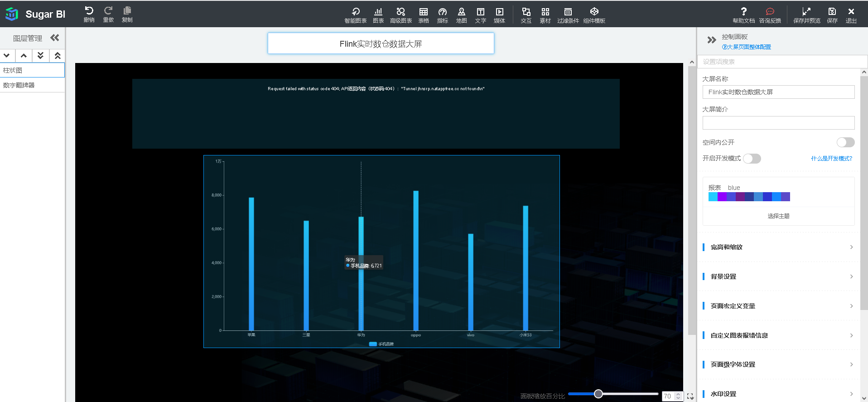Click choose theme (选择主题) button
This screenshot has height=402, width=868.
coord(778,216)
